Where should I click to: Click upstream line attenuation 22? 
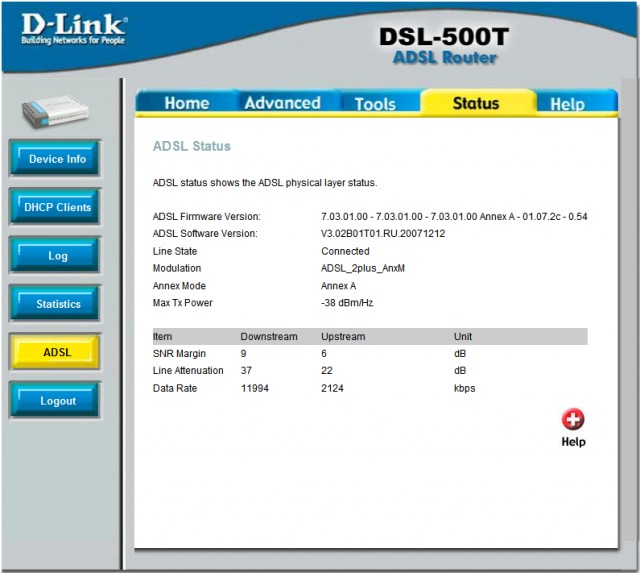(327, 370)
